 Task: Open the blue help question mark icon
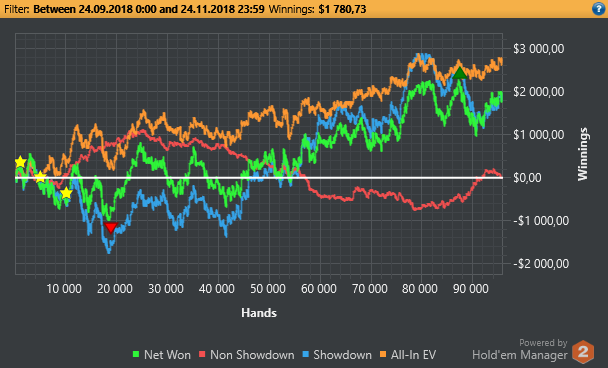599,9
